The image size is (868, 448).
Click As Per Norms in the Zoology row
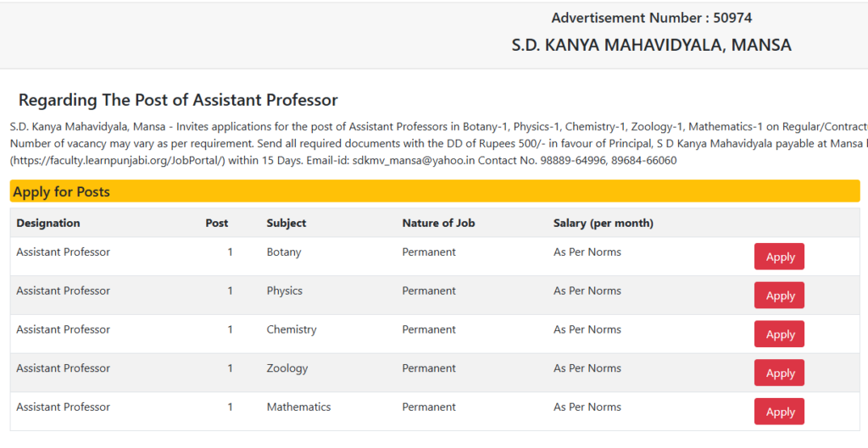click(x=587, y=368)
